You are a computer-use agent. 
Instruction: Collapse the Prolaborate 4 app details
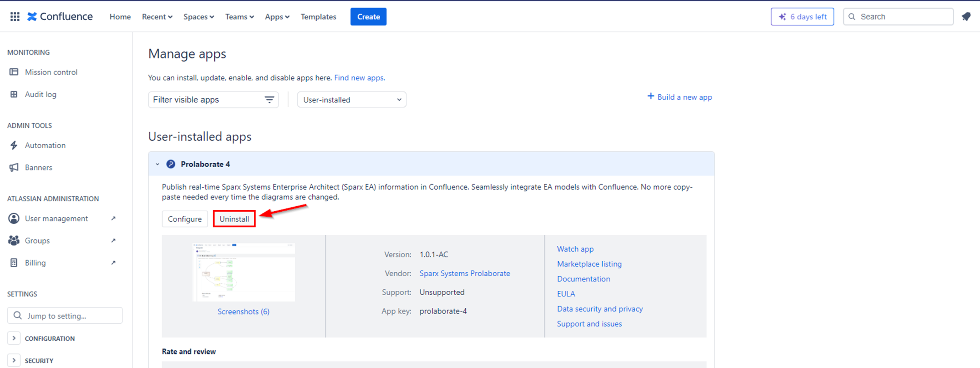pos(158,164)
